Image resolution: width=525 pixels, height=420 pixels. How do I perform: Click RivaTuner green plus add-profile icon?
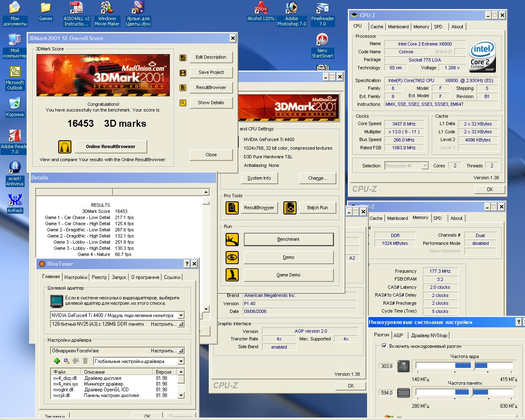point(57,361)
